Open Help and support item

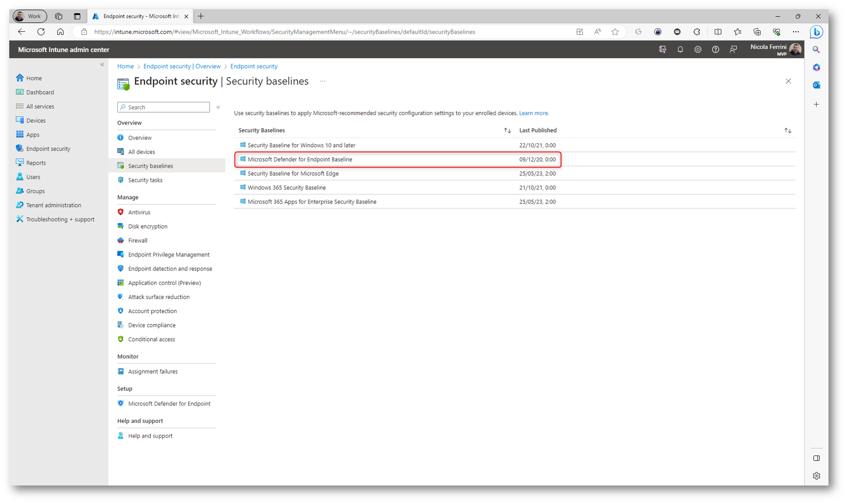(x=150, y=435)
